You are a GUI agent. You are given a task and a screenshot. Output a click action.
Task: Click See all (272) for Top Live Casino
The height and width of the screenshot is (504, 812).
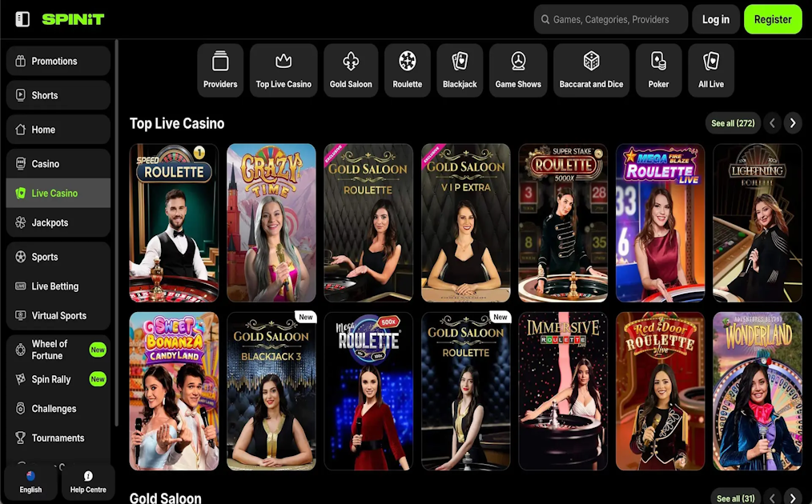[x=733, y=123]
